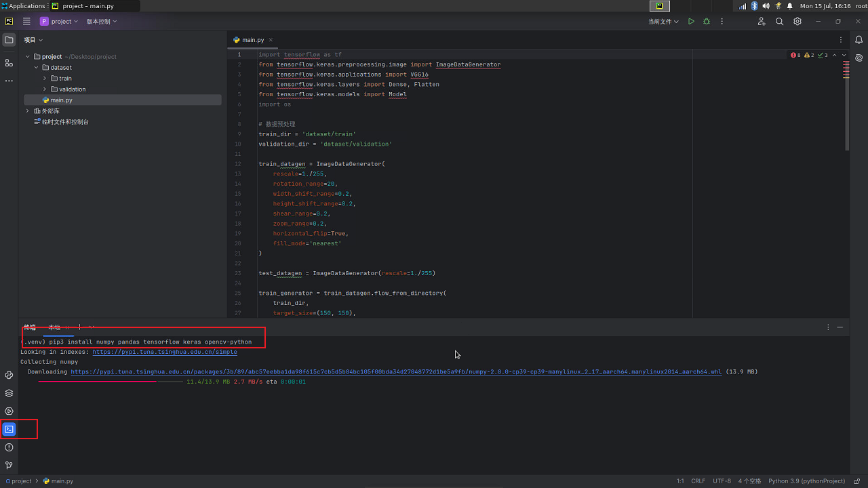Open Python Packages tool window

pyautogui.click(x=9, y=393)
